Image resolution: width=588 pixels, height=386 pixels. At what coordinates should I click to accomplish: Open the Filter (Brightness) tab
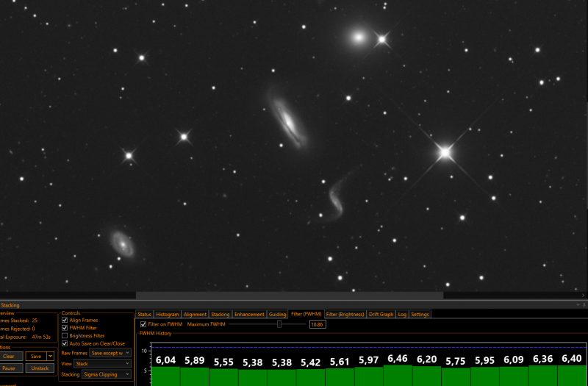[x=345, y=315]
